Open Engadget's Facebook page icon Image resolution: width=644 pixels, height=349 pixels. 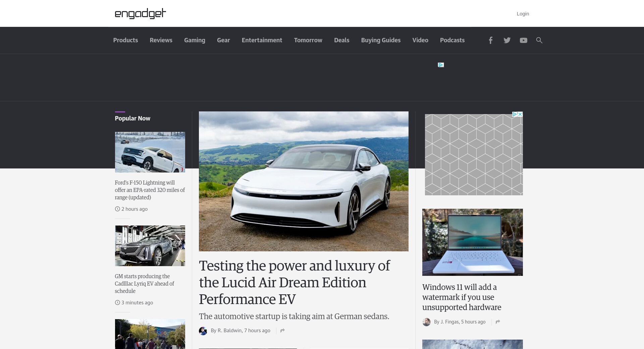[x=490, y=40]
